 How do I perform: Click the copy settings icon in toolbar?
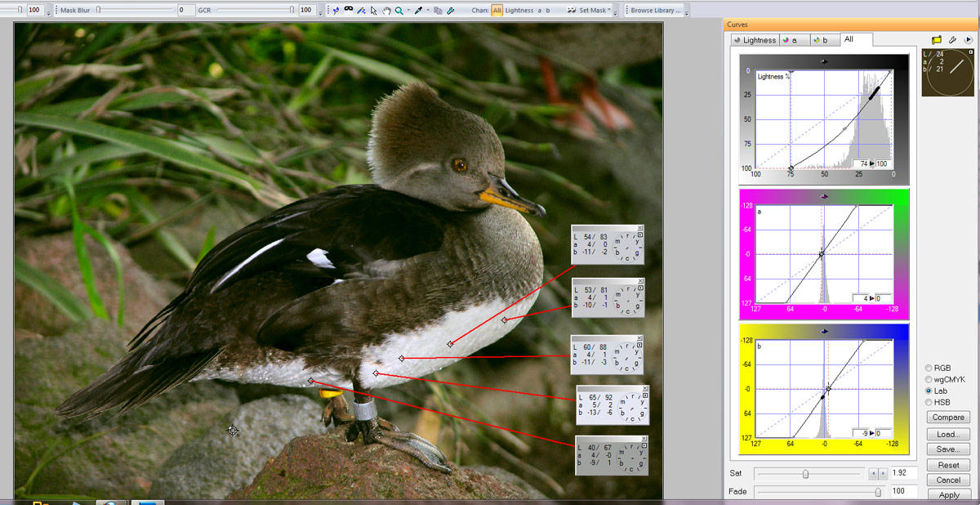tap(438, 11)
